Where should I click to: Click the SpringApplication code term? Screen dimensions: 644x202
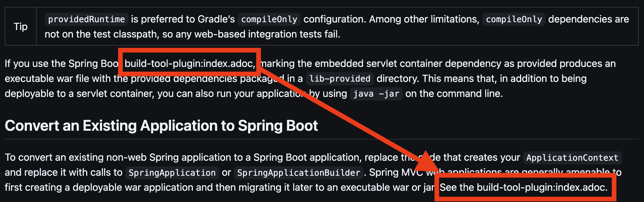[172, 173]
